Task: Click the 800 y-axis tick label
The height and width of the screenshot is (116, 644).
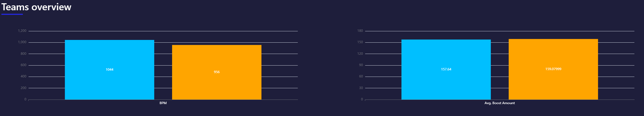Action: (x=24, y=54)
